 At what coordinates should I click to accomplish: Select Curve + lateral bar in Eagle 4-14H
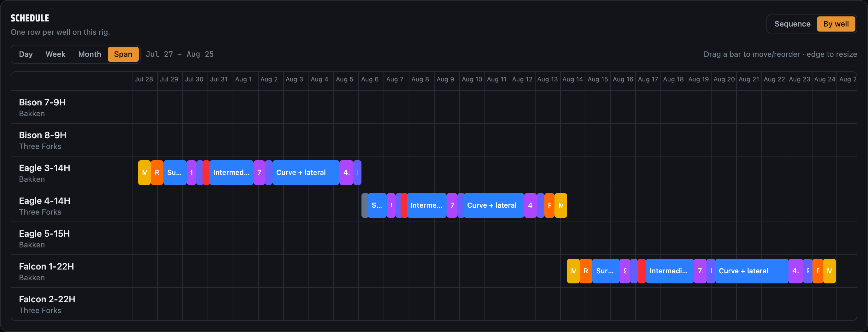(x=494, y=205)
